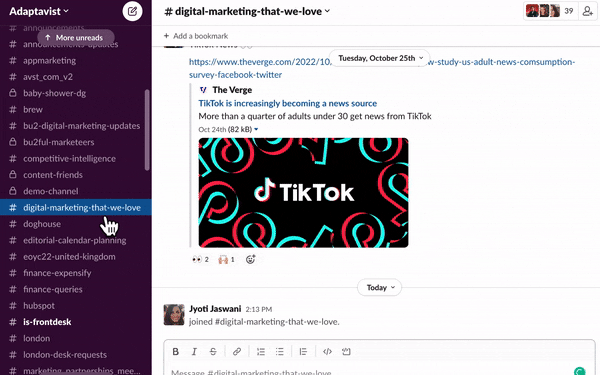Viewport: 600px width, 375px height.
Task: Open the Adaptavist workspace menu
Action: click(39, 11)
